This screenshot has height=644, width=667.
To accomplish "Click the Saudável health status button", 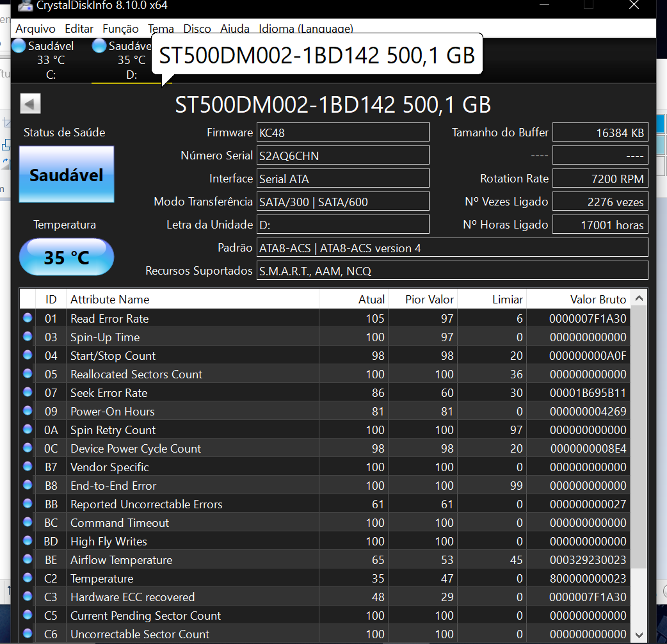I will pos(67,174).
